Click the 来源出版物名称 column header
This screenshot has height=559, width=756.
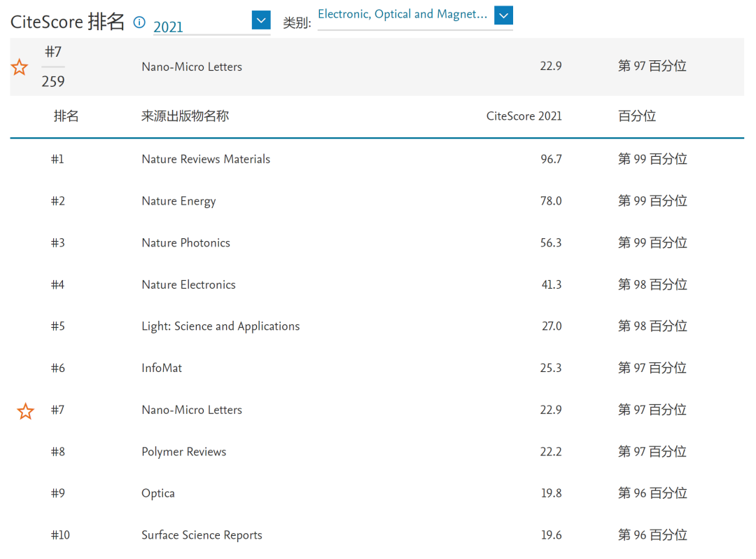coord(185,116)
